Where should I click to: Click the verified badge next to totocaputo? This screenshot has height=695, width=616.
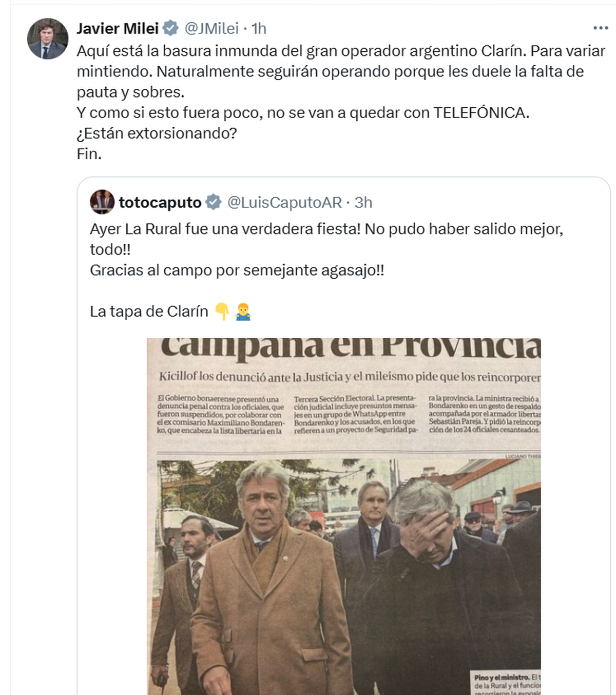(x=214, y=202)
